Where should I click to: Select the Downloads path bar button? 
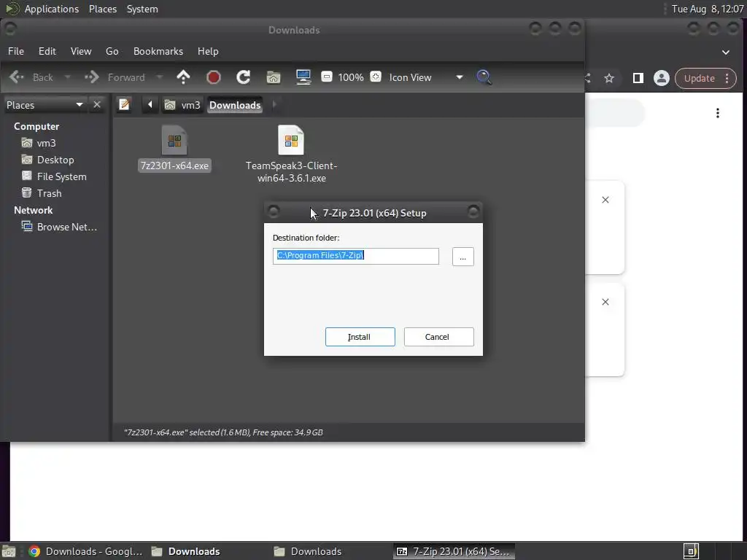(235, 105)
